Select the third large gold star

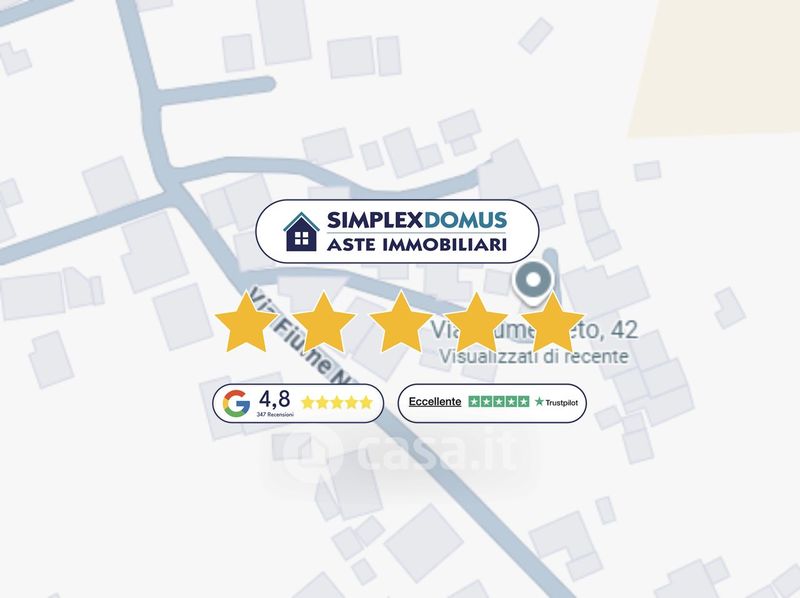pyautogui.click(x=401, y=322)
